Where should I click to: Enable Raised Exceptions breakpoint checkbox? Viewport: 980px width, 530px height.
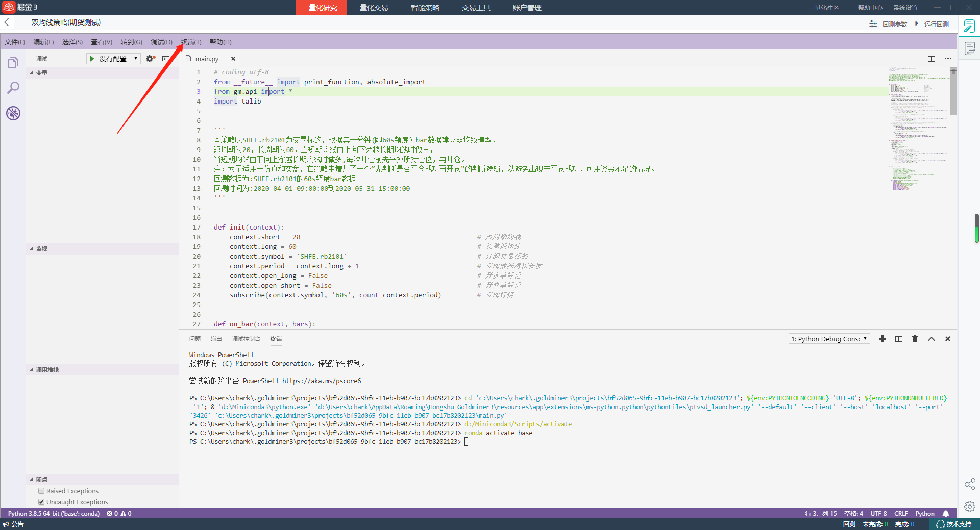point(41,491)
